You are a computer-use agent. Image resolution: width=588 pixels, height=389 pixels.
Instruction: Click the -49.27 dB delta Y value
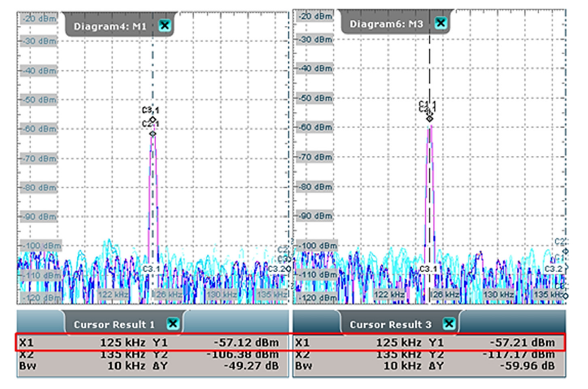click(251, 366)
